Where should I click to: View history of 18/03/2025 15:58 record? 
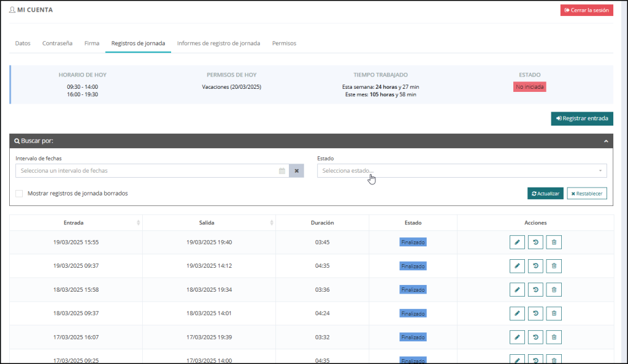[535, 290]
